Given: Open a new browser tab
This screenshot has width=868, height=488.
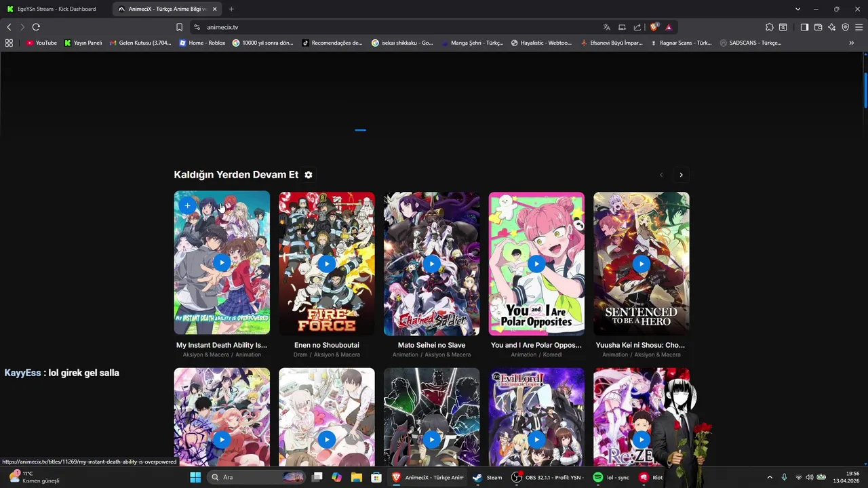Looking at the screenshot, I should (x=231, y=9).
